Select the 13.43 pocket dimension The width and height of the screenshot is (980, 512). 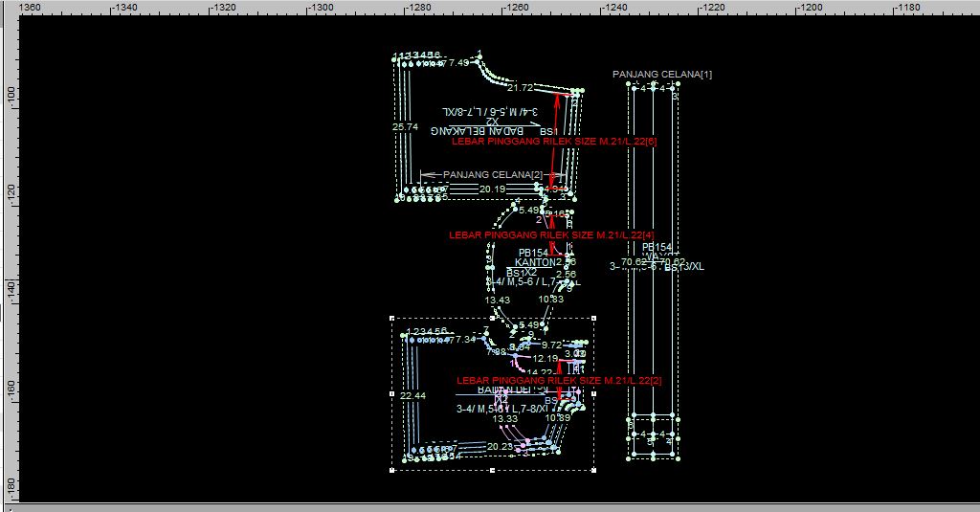pyautogui.click(x=497, y=300)
